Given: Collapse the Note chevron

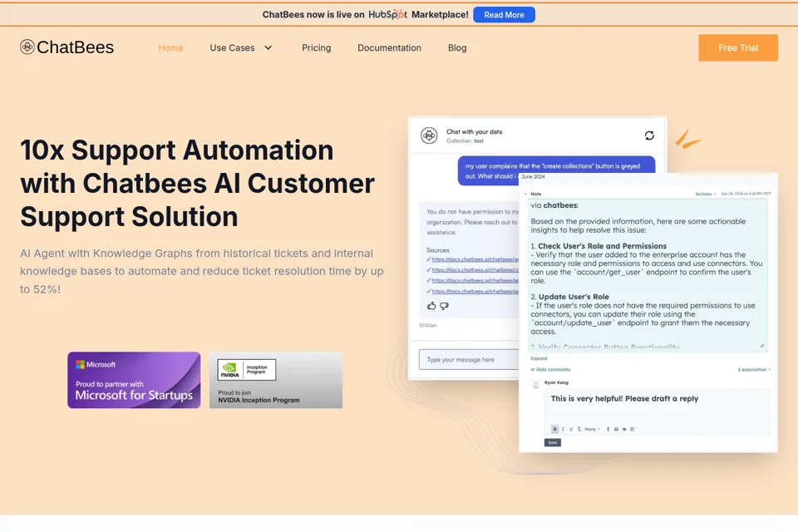Looking at the screenshot, I should [x=525, y=194].
